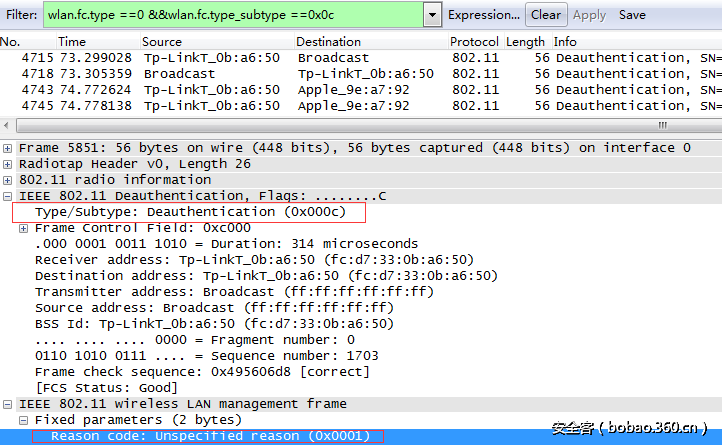Sort packets by the Time column
Image resolution: width=722 pixels, height=446 pixels.
(72, 42)
